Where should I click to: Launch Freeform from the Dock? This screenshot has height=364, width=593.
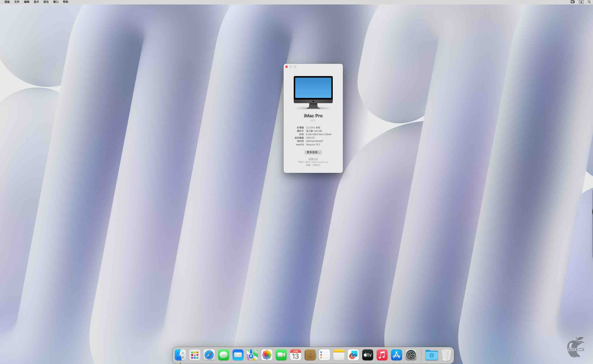(353, 355)
